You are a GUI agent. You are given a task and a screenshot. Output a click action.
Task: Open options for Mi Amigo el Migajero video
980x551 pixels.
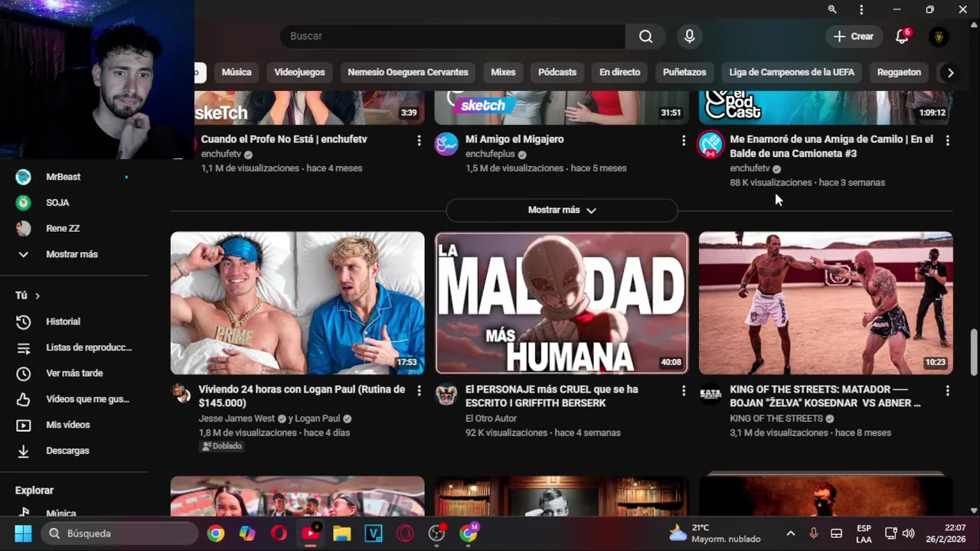pyautogui.click(x=683, y=140)
